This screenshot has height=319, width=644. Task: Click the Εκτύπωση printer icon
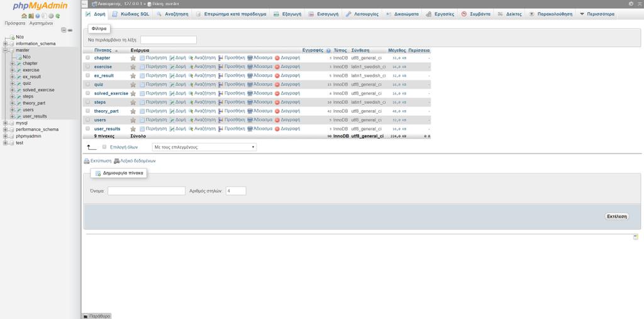click(x=87, y=161)
